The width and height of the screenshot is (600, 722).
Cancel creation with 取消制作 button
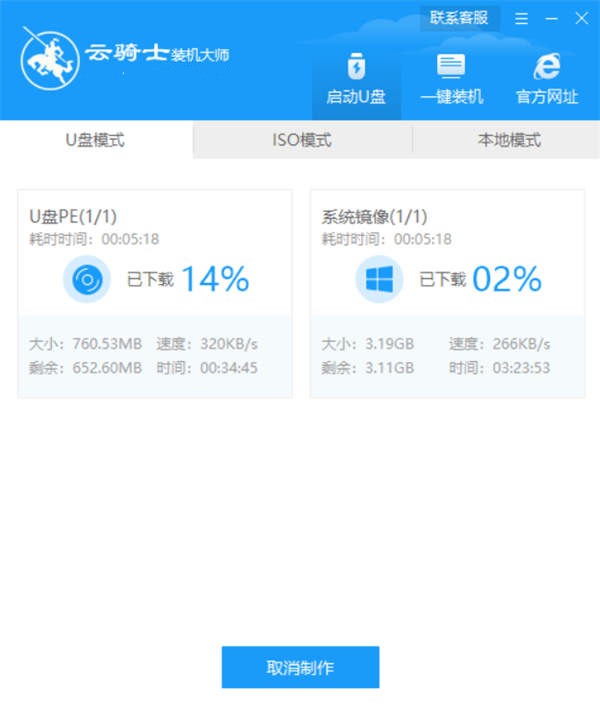[x=300, y=667]
